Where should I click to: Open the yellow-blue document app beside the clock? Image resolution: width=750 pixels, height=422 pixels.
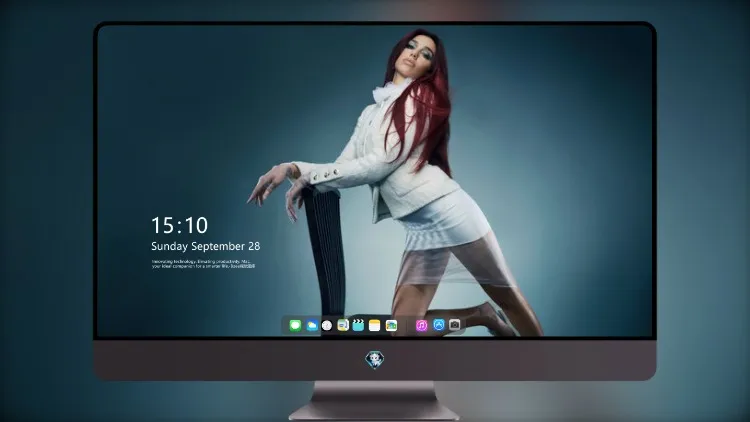(x=343, y=325)
